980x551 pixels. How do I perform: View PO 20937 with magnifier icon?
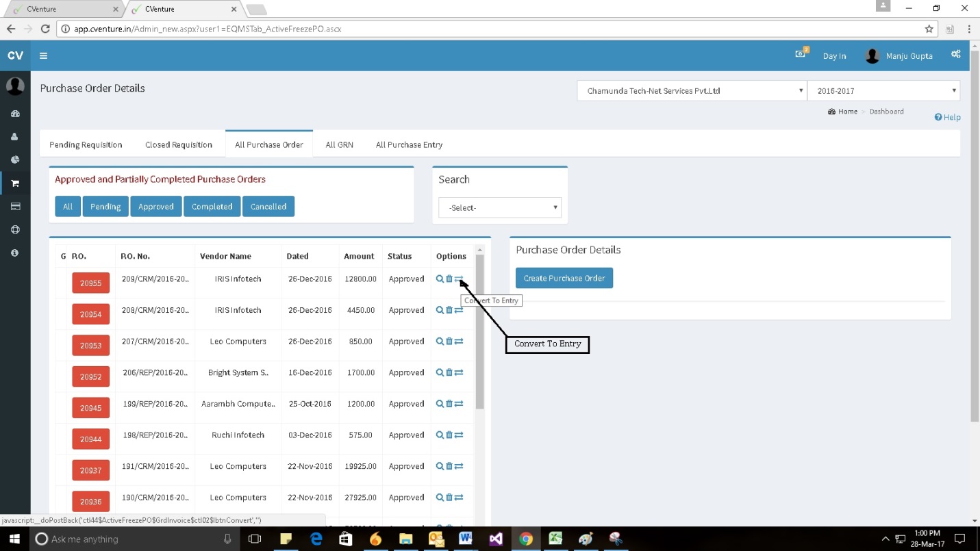[440, 466]
